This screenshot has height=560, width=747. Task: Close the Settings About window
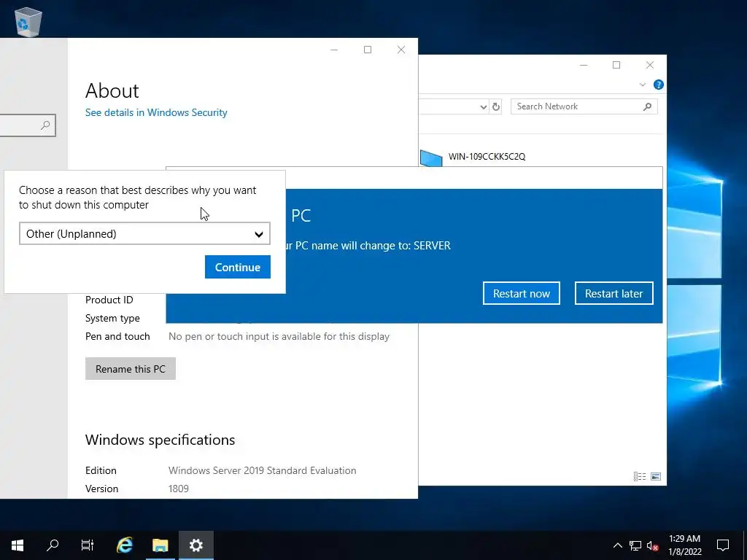(401, 50)
